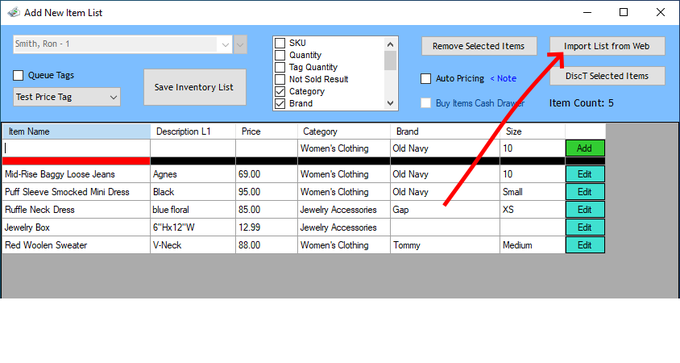Click the 69.00 price cell

tap(267, 174)
